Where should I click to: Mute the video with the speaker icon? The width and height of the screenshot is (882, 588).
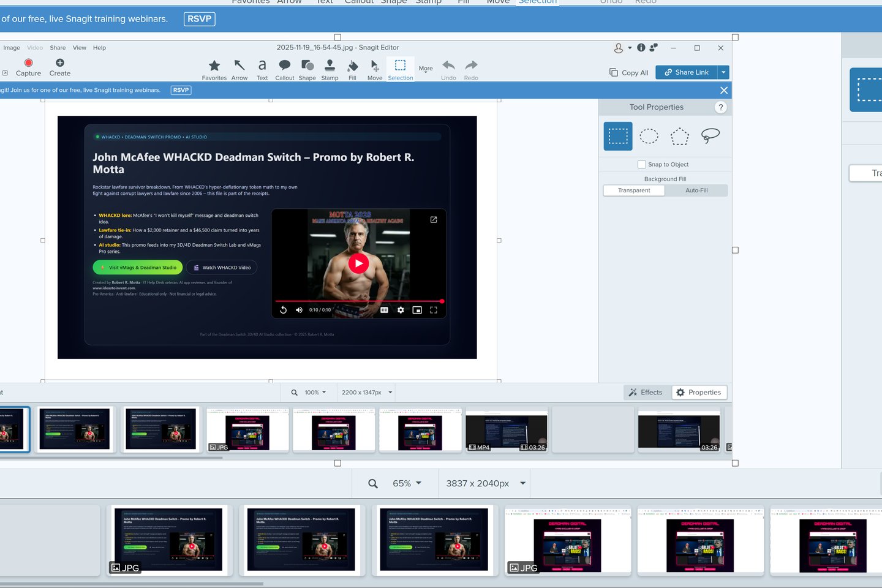[x=299, y=310]
